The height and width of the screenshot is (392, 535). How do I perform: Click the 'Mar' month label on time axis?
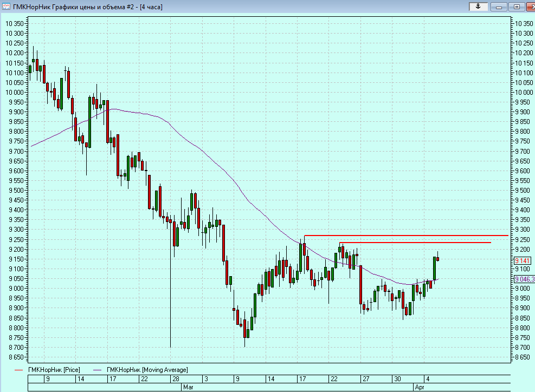click(x=188, y=387)
